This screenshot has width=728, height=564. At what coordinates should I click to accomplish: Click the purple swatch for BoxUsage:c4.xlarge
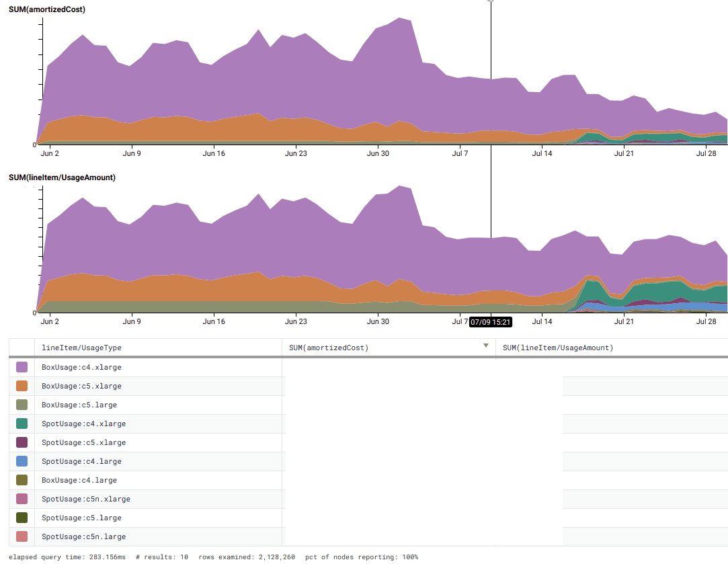point(22,367)
